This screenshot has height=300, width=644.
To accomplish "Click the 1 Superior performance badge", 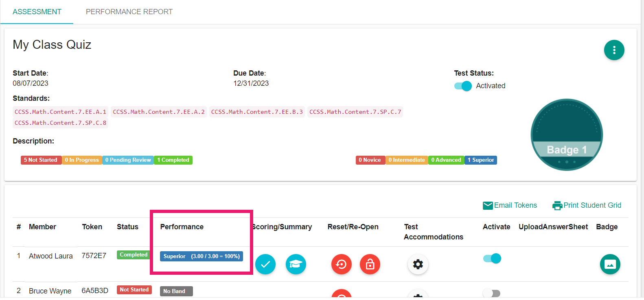I will (x=481, y=160).
